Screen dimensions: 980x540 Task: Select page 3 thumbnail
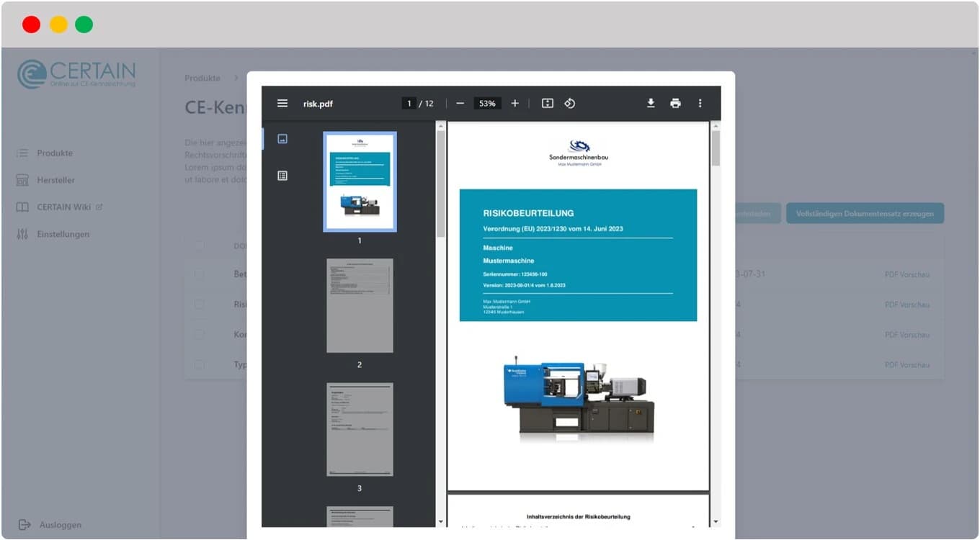coord(360,429)
